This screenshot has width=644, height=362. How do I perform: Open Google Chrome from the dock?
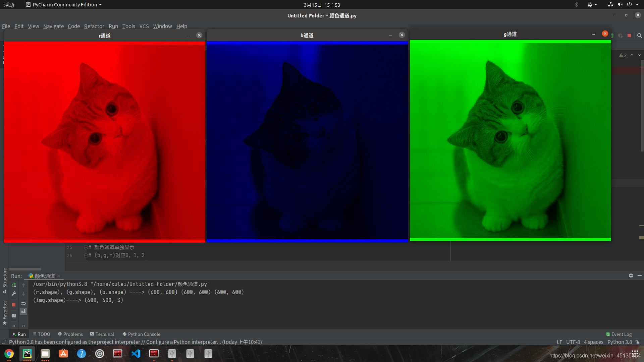pyautogui.click(x=9, y=354)
